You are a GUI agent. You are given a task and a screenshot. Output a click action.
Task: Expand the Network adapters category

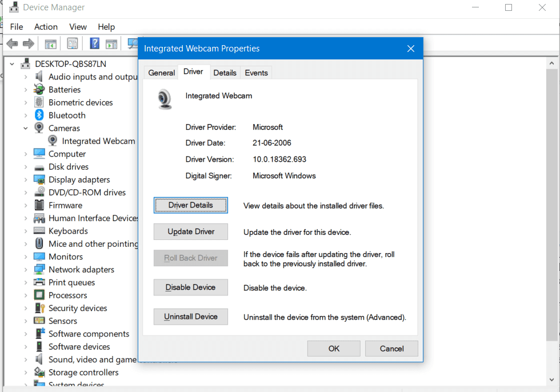click(26, 270)
